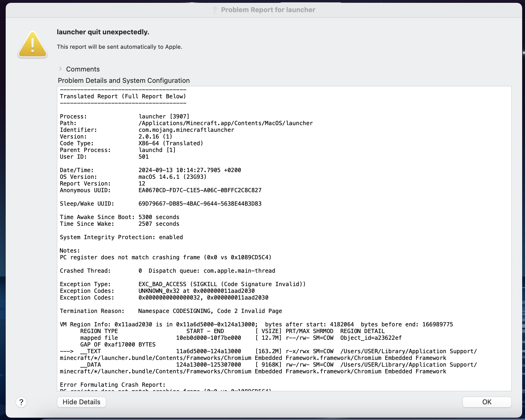Screen dimensions: 525x420
Task: Click the System Integrity Protection line
Action: (x=121, y=237)
